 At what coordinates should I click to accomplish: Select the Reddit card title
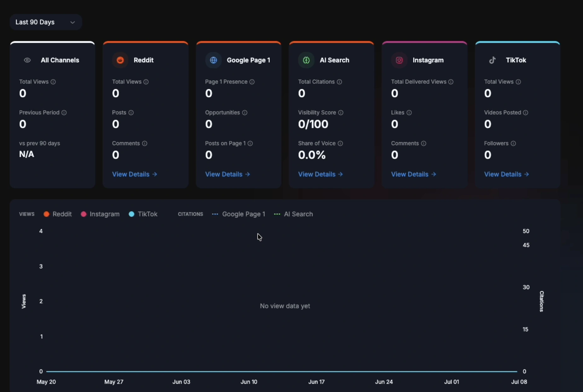coord(143,60)
